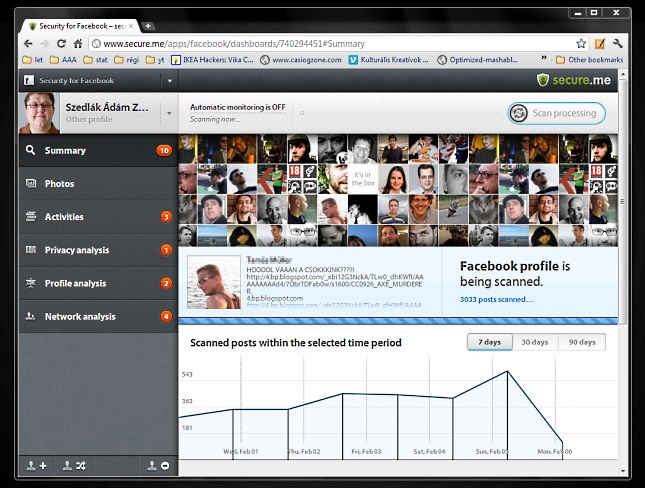
Task: Click the 'Scanning now...' status text
Action: coord(214,119)
